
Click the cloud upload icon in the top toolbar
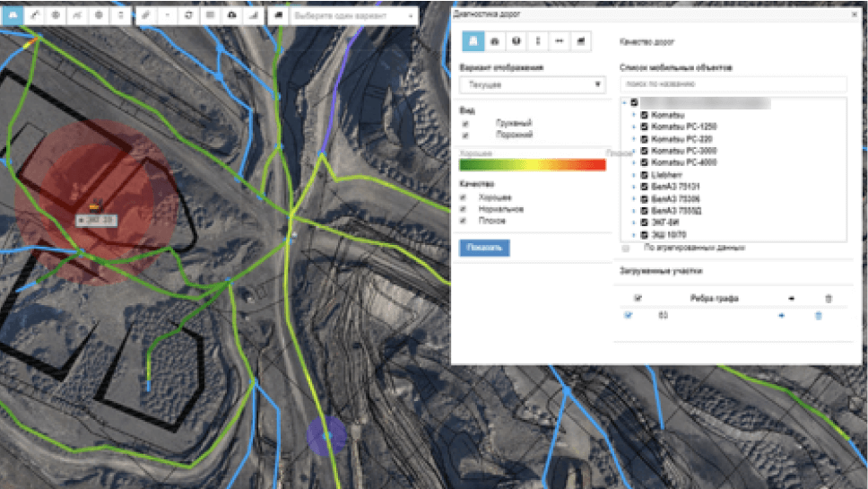click(x=231, y=15)
